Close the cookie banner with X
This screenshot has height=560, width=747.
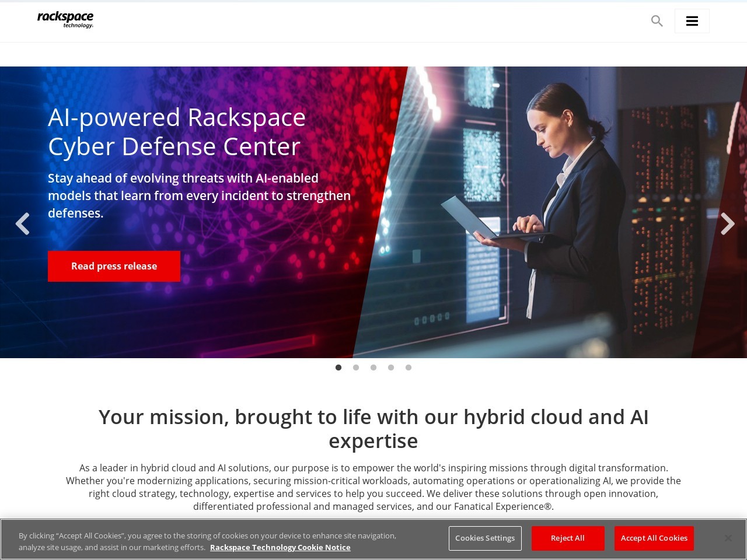tap(728, 538)
